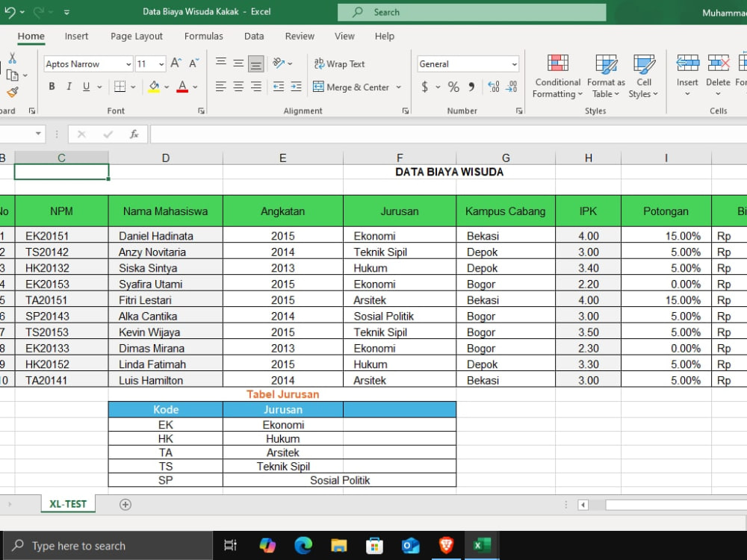The image size is (747, 560).
Task: Toggle Bold formatting
Action: pos(52,86)
